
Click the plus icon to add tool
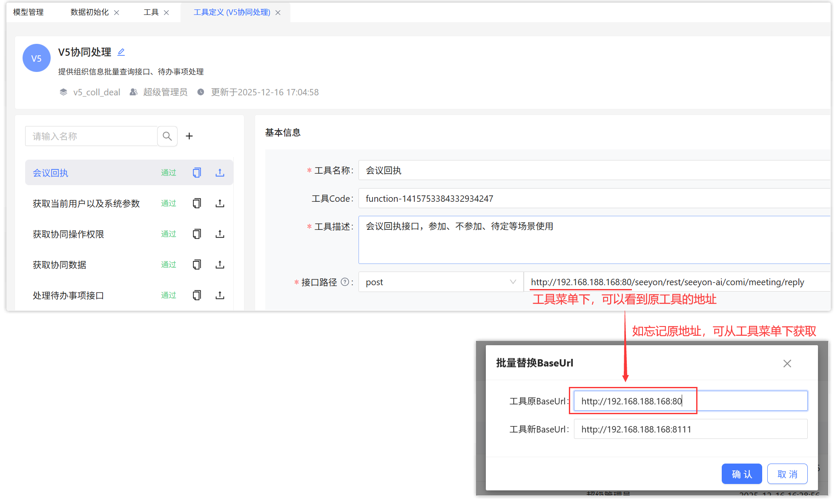tap(189, 136)
